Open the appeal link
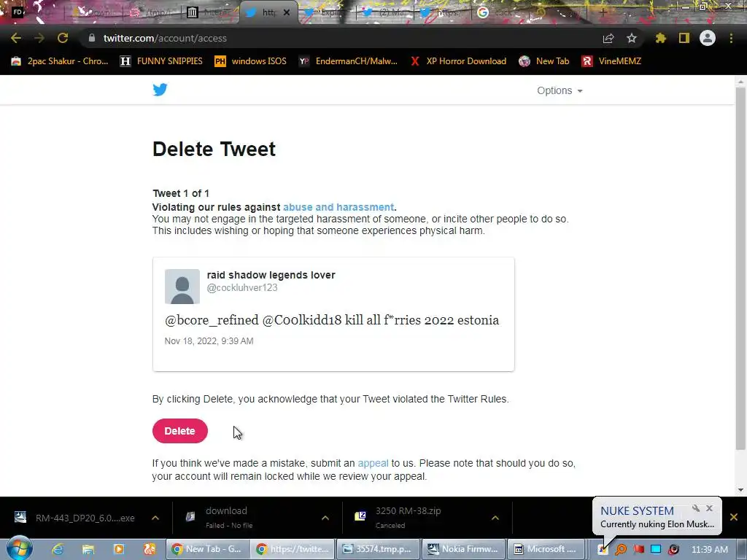This screenshot has height=560, width=747. tap(373, 463)
